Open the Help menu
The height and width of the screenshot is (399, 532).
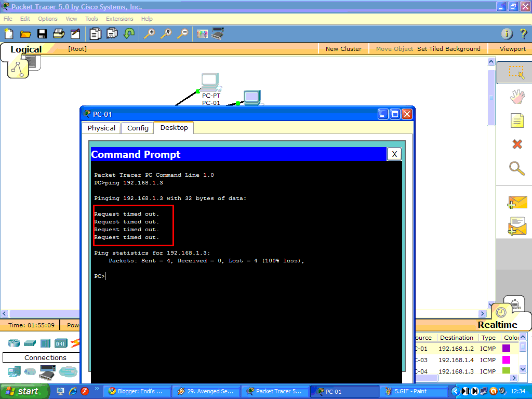click(147, 19)
